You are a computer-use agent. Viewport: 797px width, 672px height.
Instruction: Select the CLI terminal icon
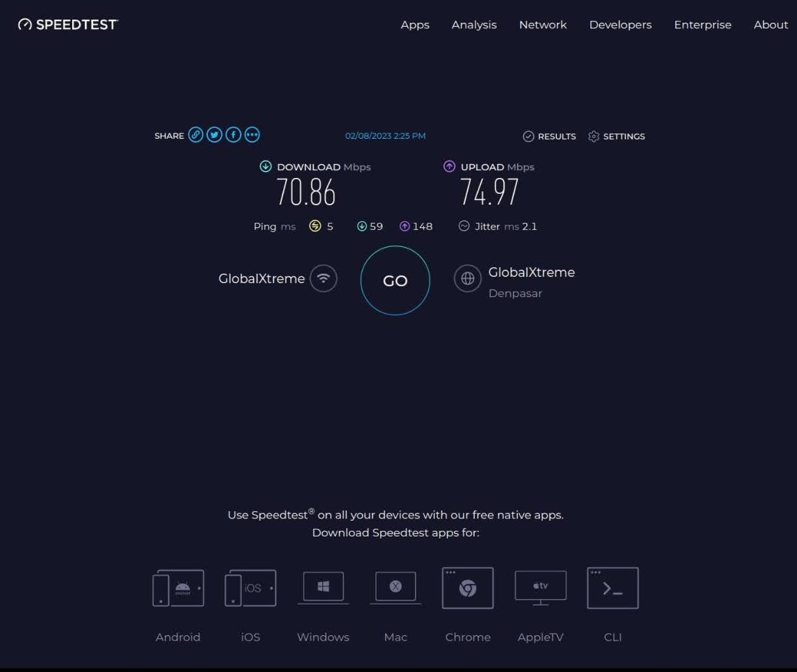click(613, 588)
